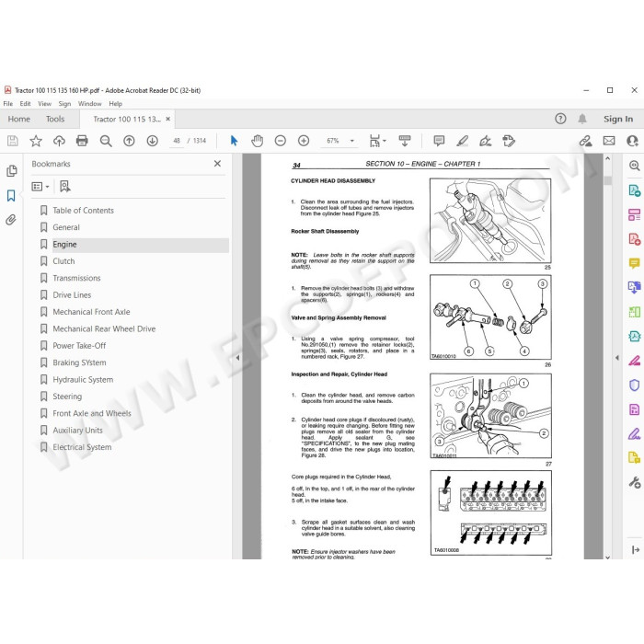The image size is (644, 644).
Task: Jump to the Clutch bookmark
Action: [63, 261]
